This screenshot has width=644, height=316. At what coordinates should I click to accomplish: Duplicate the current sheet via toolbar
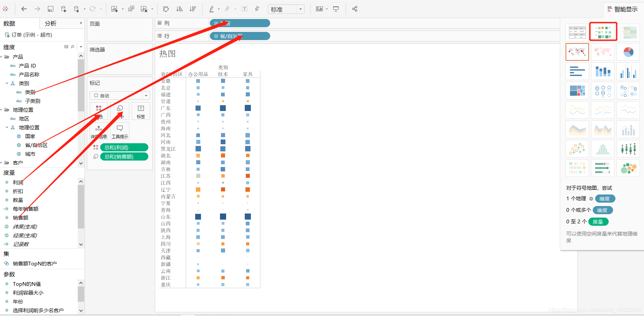click(x=131, y=9)
